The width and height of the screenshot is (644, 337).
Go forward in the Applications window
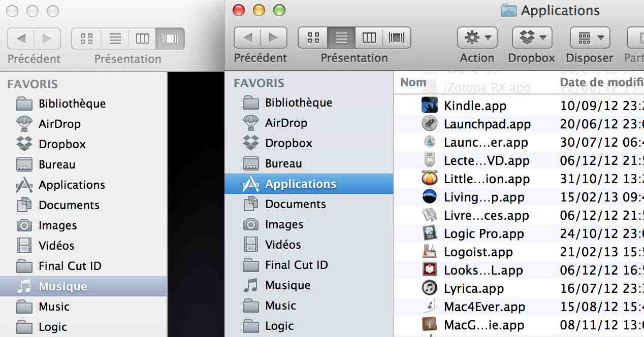pyautogui.click(x=274, y=38)
